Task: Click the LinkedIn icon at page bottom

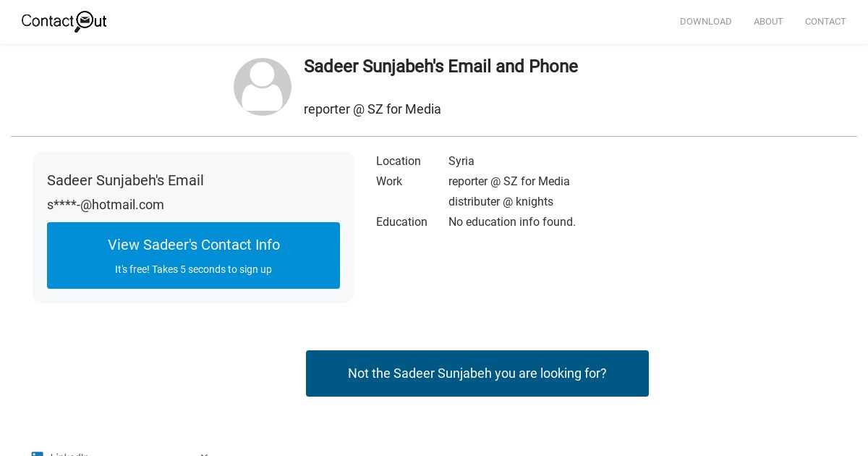Action: pos(38,454)
